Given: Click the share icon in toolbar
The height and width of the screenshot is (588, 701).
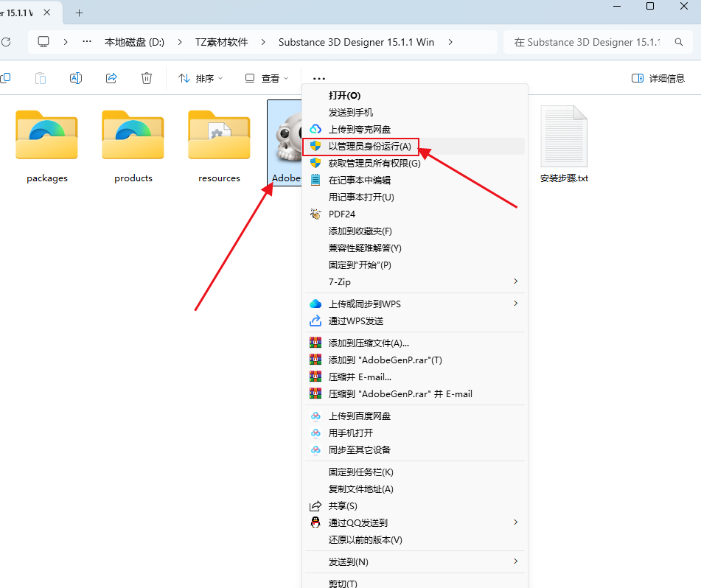Looking at the screenshot, I should [111, 78].
